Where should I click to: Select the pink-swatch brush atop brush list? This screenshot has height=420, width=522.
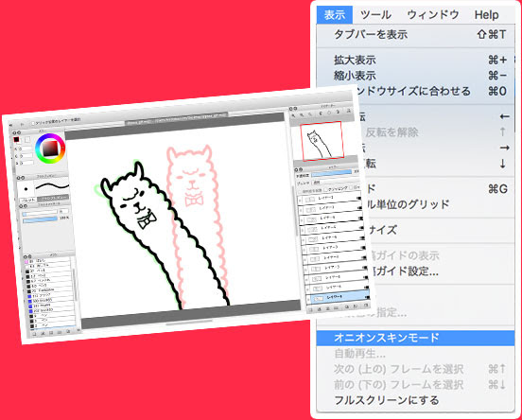(x=48, y=261)
